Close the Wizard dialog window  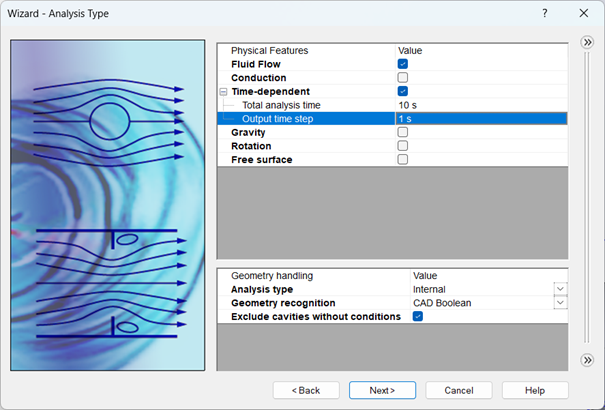[583, 14]
